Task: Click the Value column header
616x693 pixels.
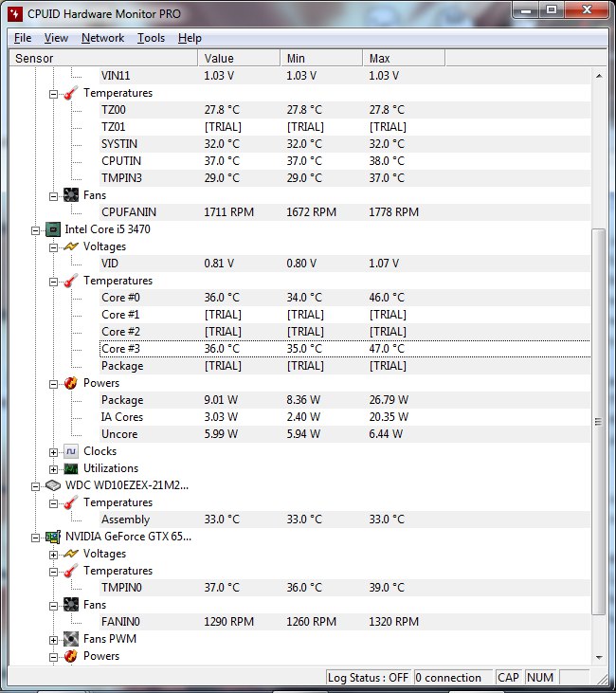Action: pyautogui.click(x=239, y=58)
